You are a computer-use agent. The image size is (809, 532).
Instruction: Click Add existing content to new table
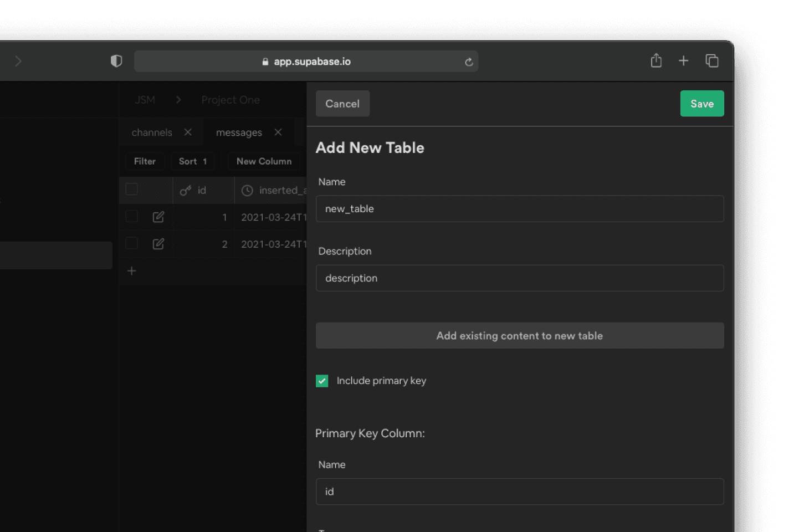519,336
